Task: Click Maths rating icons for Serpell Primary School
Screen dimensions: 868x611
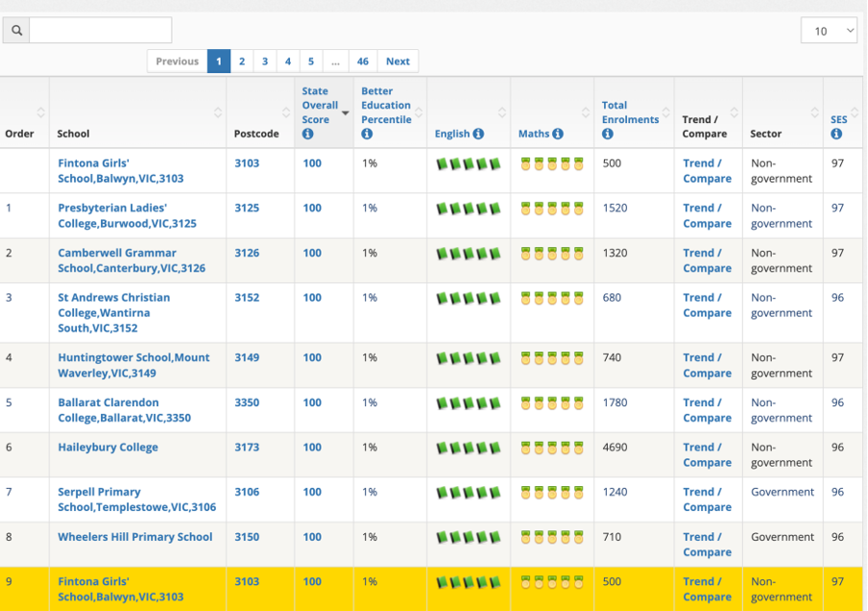Action: 552,493
